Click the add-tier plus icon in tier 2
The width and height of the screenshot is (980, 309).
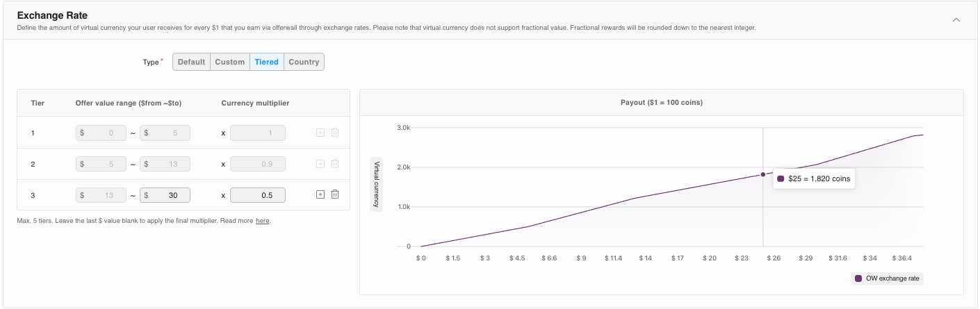click(320, 164)
